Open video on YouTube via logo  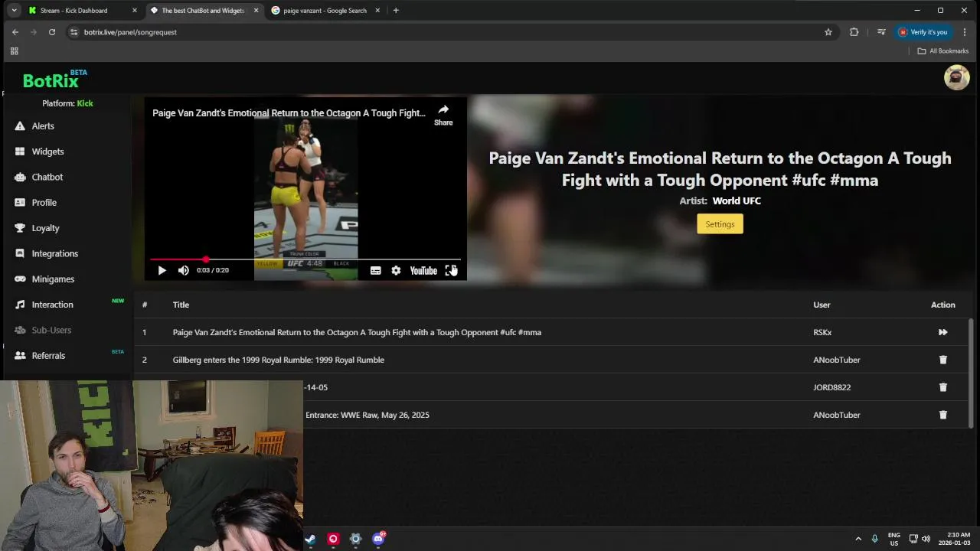(x=423, y=270)
